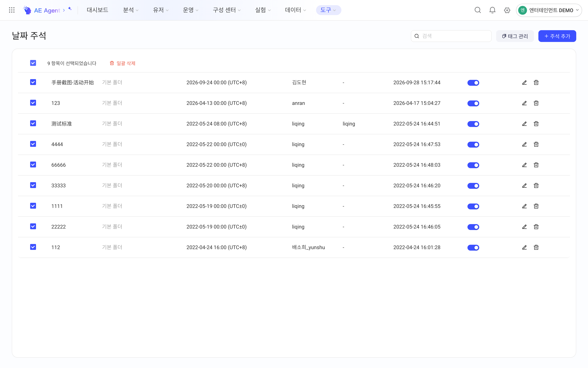Edit the 22222 annotation
Screen dimensions: 588x368
[x=524, y=227]
